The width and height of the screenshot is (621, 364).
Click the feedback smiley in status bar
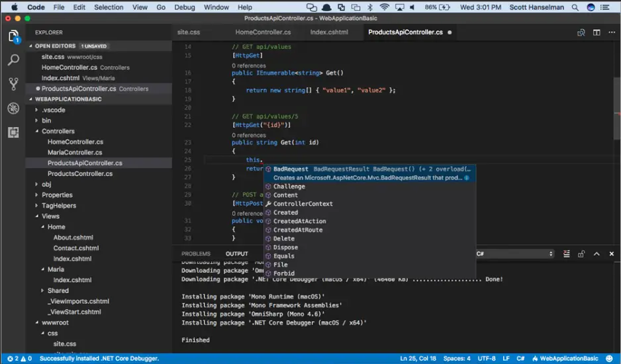click(x=610, y=359)
